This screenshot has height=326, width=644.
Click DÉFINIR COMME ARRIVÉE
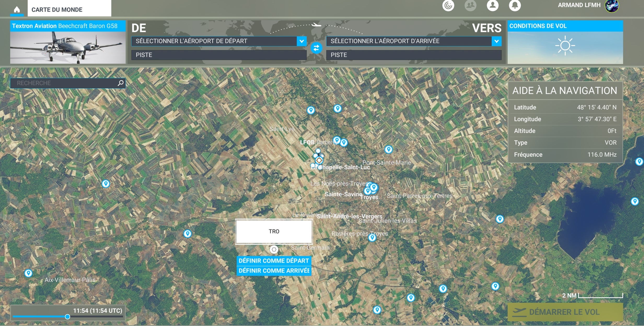tap(274, 271)
